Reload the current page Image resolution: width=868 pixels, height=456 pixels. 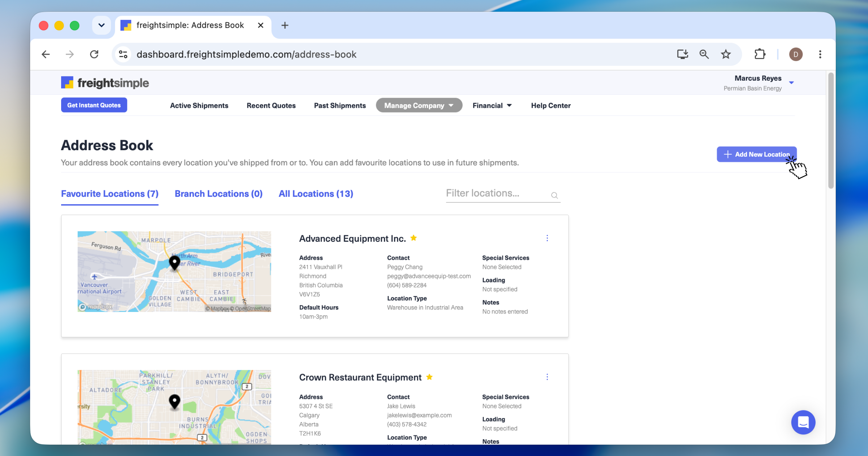(x=94, y=54)
